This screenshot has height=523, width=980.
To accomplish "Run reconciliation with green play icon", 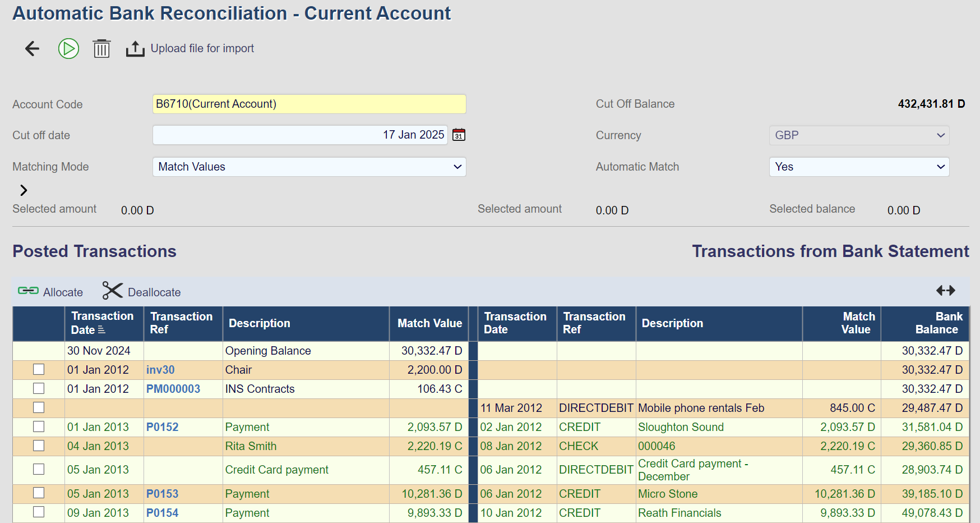I will tap(68, 49).
